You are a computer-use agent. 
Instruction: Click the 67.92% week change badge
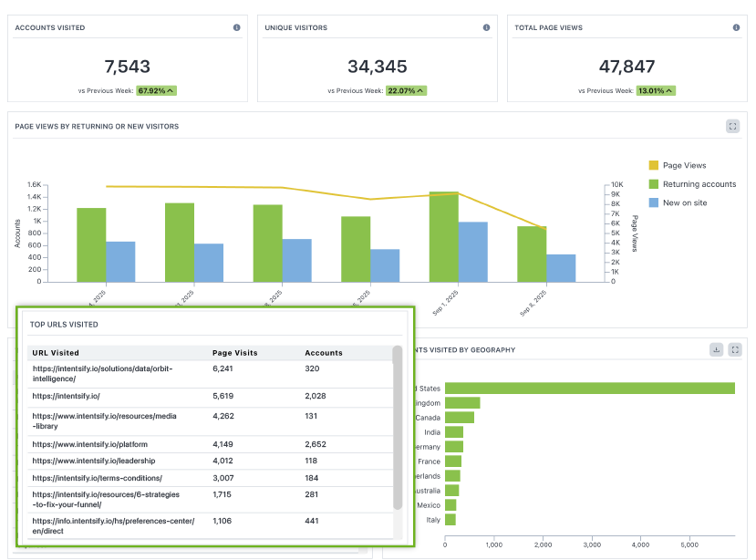click(152, 90)
